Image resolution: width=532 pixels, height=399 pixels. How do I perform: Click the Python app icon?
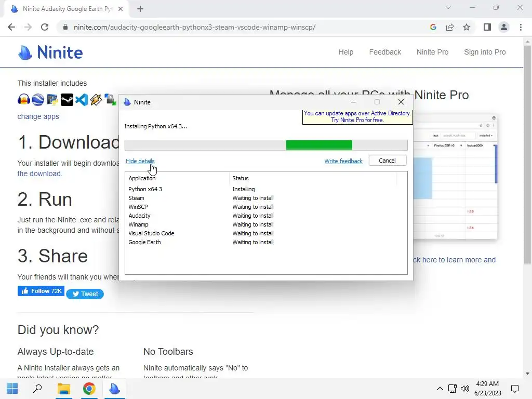coord(52,99)
